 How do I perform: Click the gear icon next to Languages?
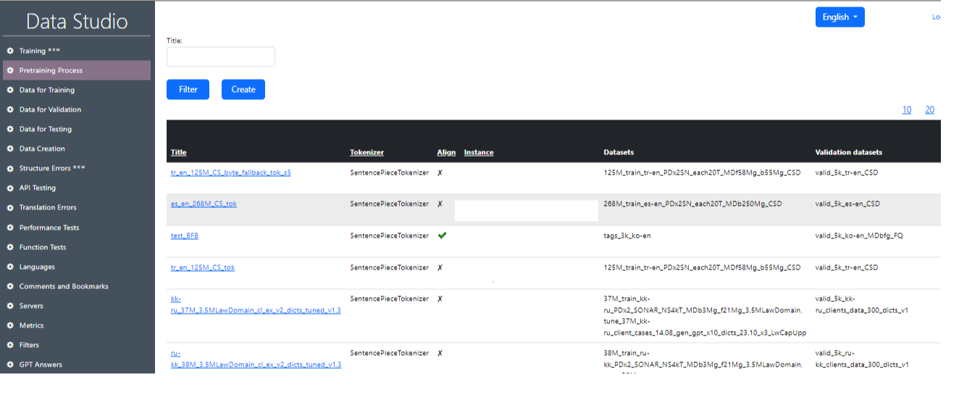[10, 267]
